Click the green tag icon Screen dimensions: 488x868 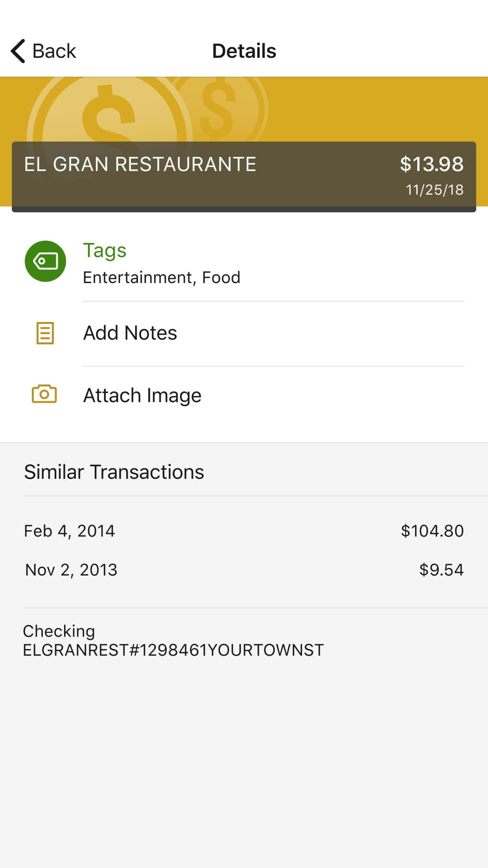(45, 261)
